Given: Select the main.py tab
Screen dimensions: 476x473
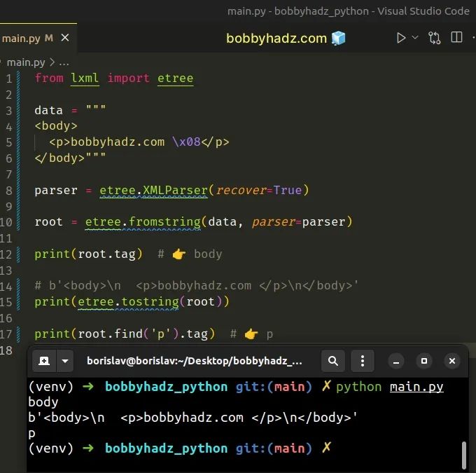Looking at the screenshot, I should (x=38, y=38).
